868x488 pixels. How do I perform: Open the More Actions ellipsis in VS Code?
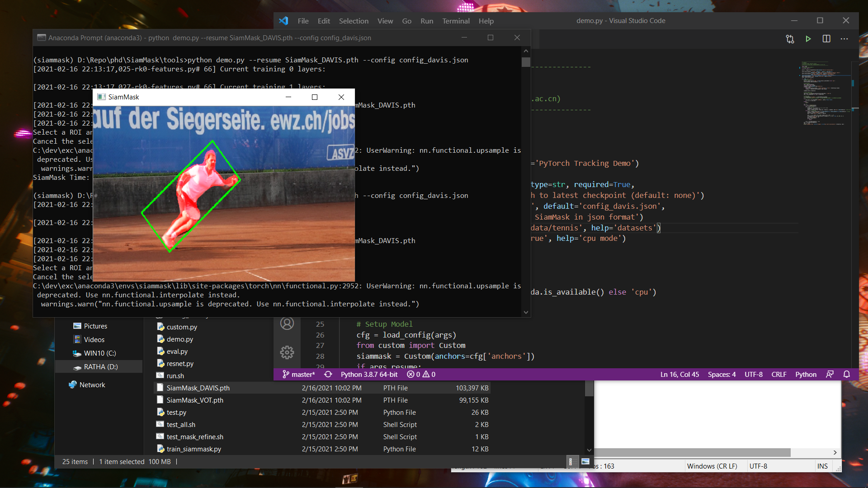[844, 39]
